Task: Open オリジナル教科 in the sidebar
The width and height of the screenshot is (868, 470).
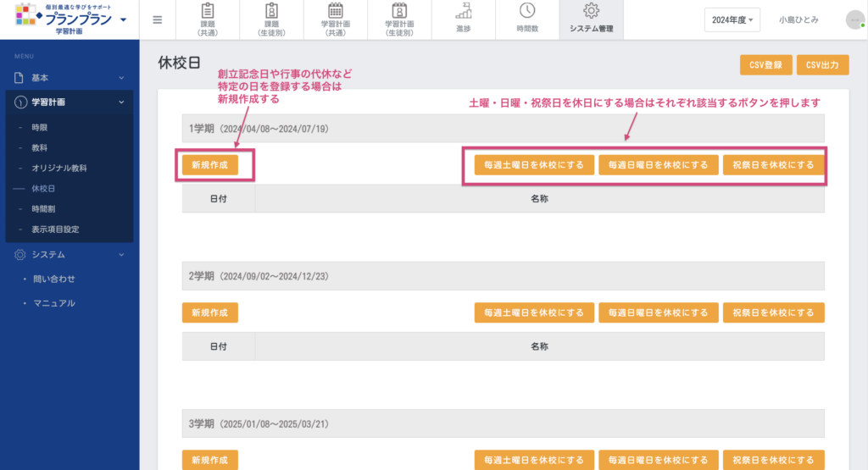Action: (59, 168)
